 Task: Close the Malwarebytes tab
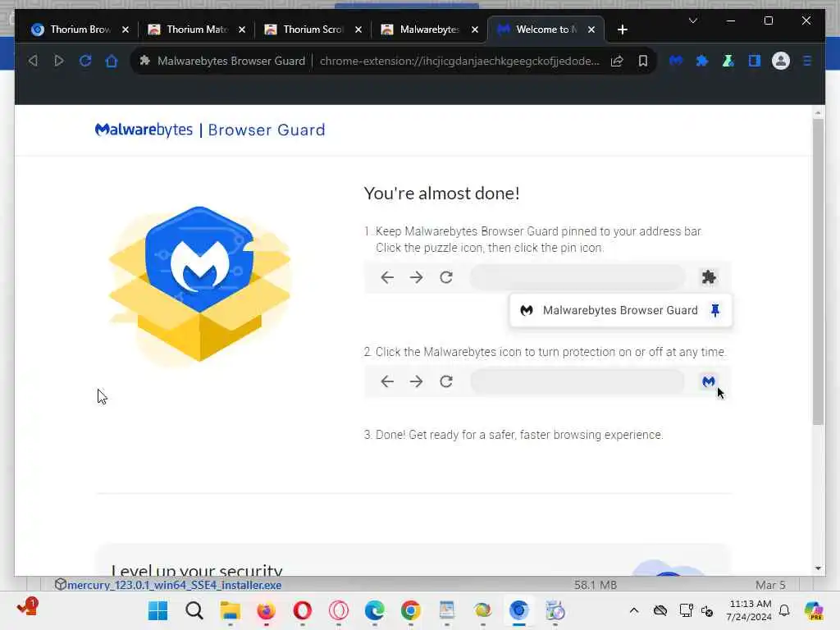[x=475, y=30]
